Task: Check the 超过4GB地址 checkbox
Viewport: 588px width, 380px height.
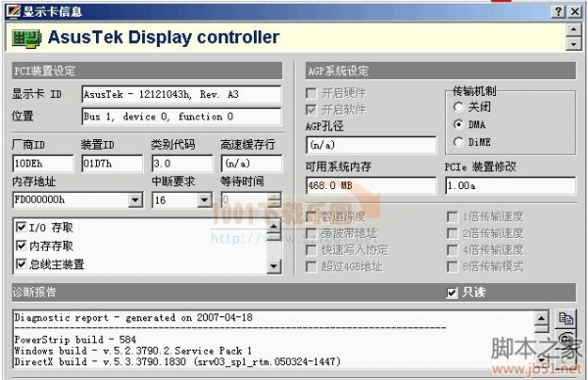Action: (x=311, y=266)
